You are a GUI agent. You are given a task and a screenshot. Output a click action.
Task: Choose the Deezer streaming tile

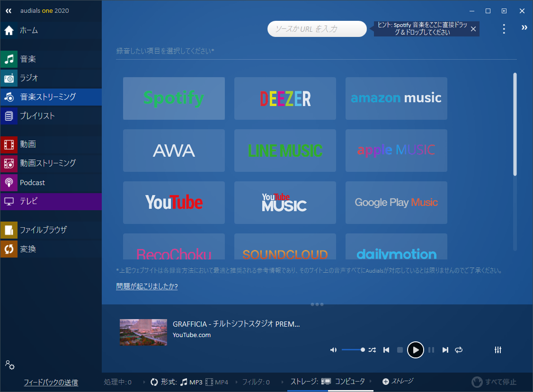click(x=285, y=98)
